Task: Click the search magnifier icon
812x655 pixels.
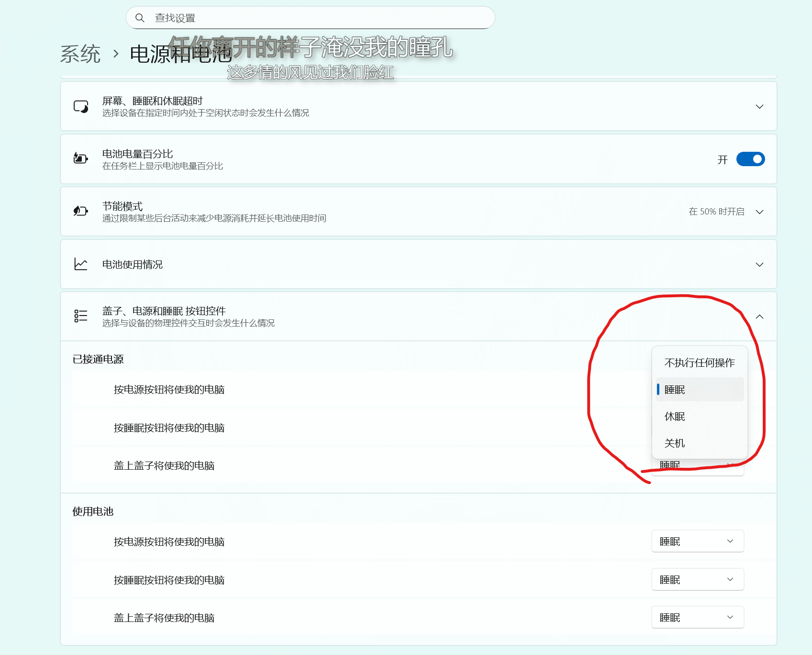Action: [140, 17]
